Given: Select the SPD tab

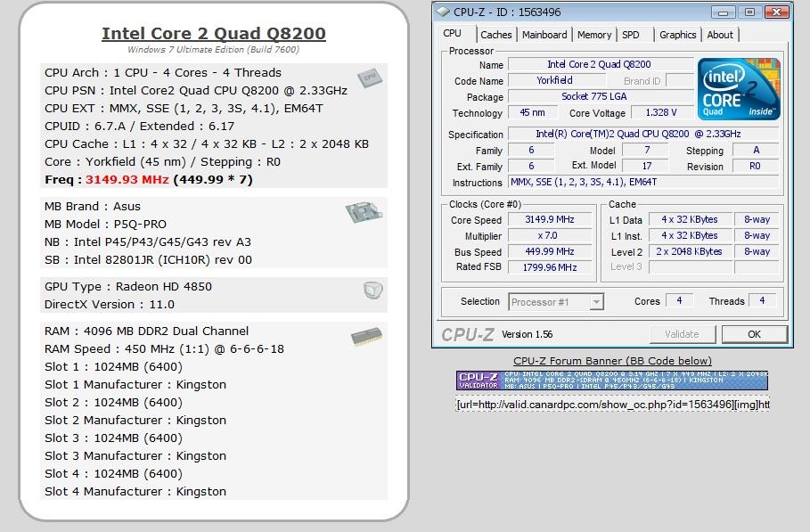Looking at the screenshot, I should (x=631, y=35).
